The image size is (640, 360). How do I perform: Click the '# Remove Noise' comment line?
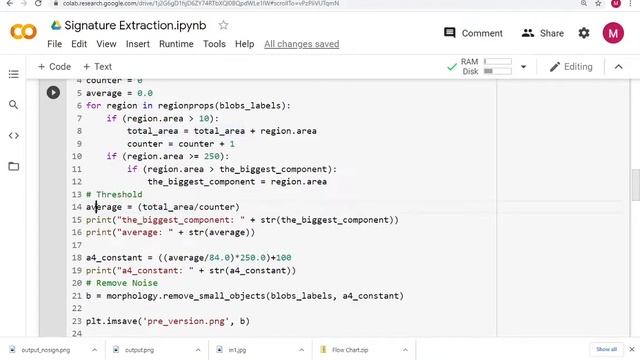coord(122,283)
